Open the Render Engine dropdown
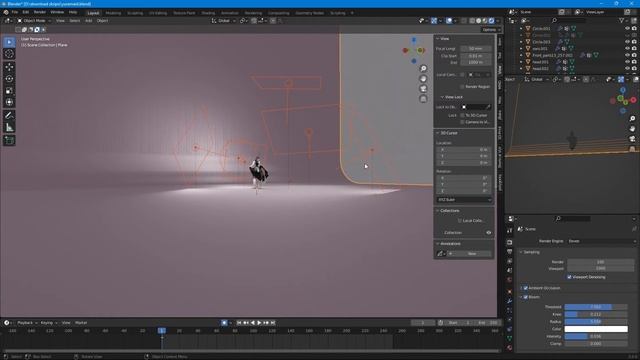This screenshot has height=360, width=640. tap(602, 241)
